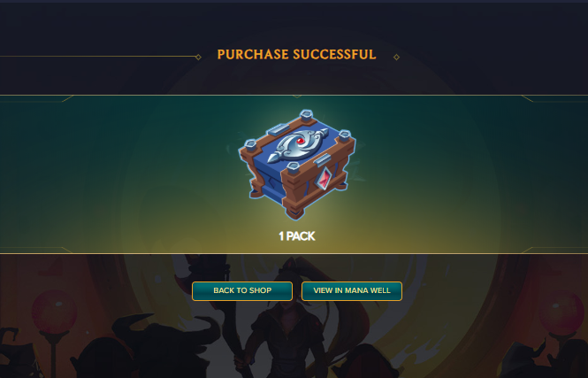Image resolution: width=588 pixels, height=378 pixels.
Task: Click the wooden foot at the chest's bottom corner
Action: click(x=295, y=214)
